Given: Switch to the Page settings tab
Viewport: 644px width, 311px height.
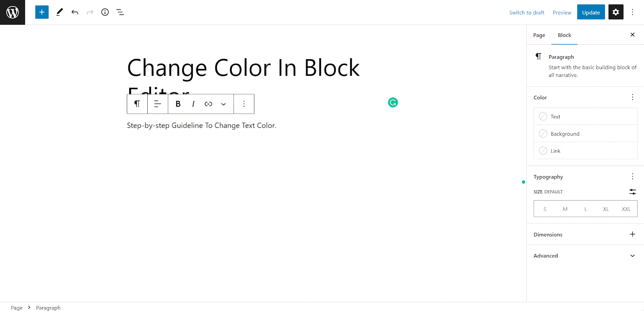Looking at the screenshot, I should coord(539,35).
